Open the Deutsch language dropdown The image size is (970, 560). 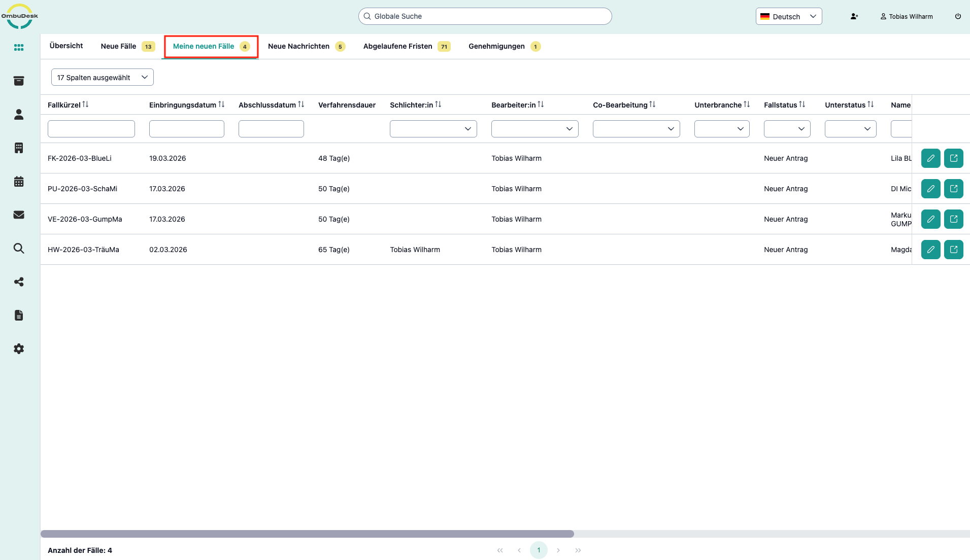[x=788, y=16]
